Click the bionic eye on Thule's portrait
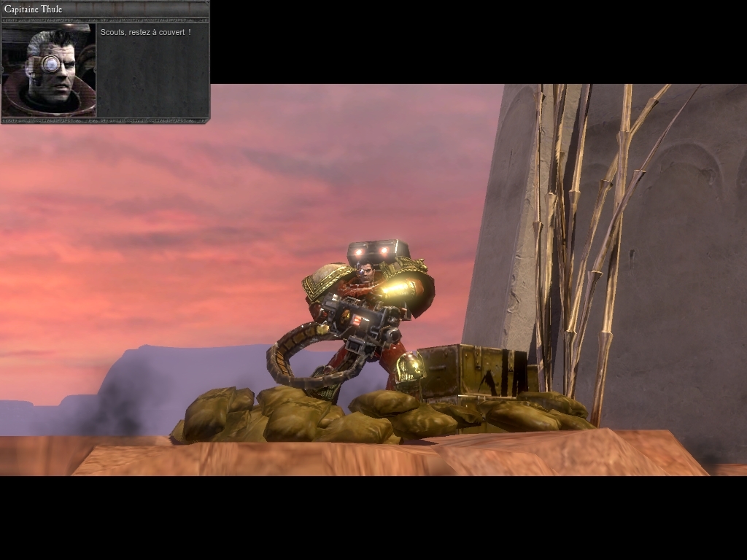The image size is (747, 560). click(x=50, y=64)
